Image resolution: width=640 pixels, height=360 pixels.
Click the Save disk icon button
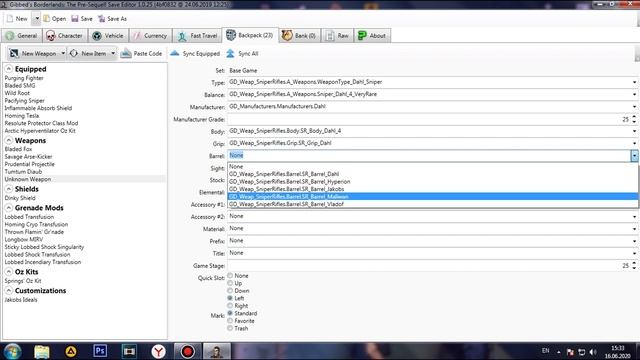point(75,19)
